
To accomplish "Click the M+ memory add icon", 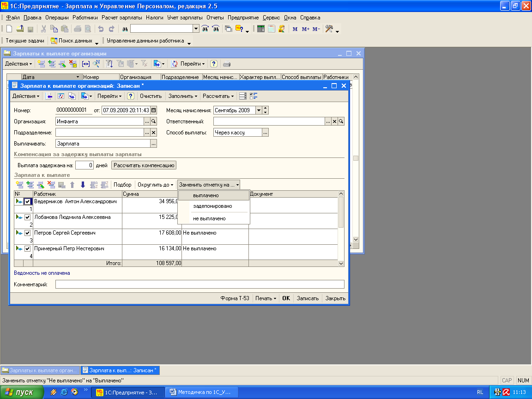I will [x=306, y=29].
